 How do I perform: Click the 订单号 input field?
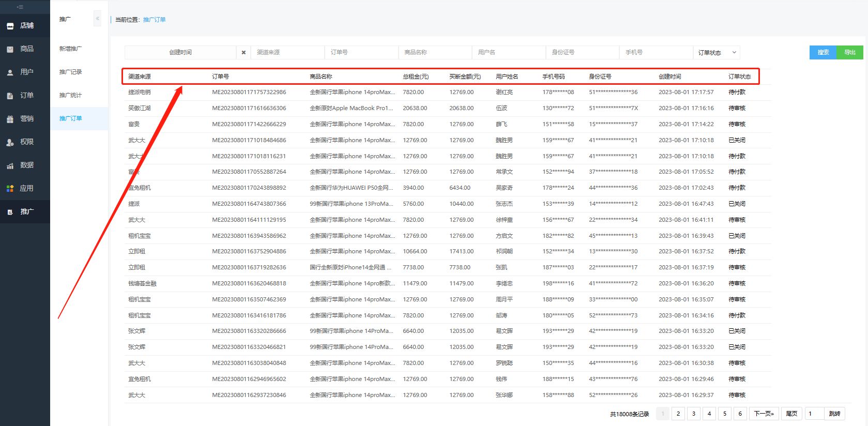point(361,52)
